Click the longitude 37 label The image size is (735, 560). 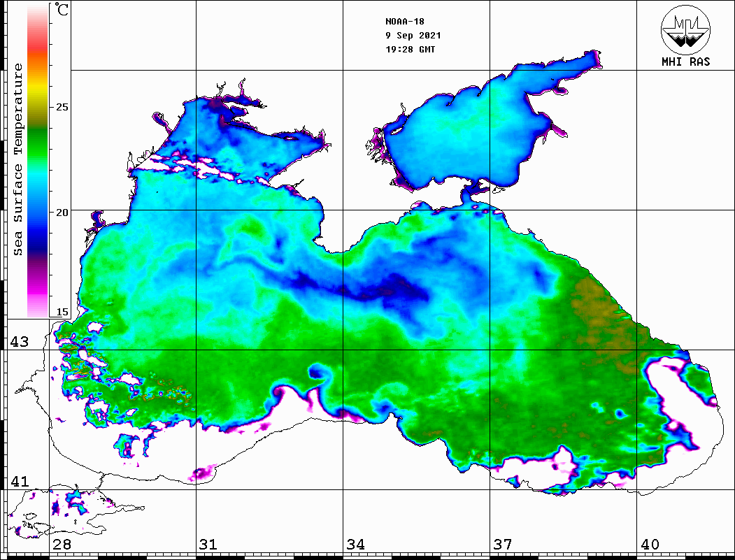(502, 545)
